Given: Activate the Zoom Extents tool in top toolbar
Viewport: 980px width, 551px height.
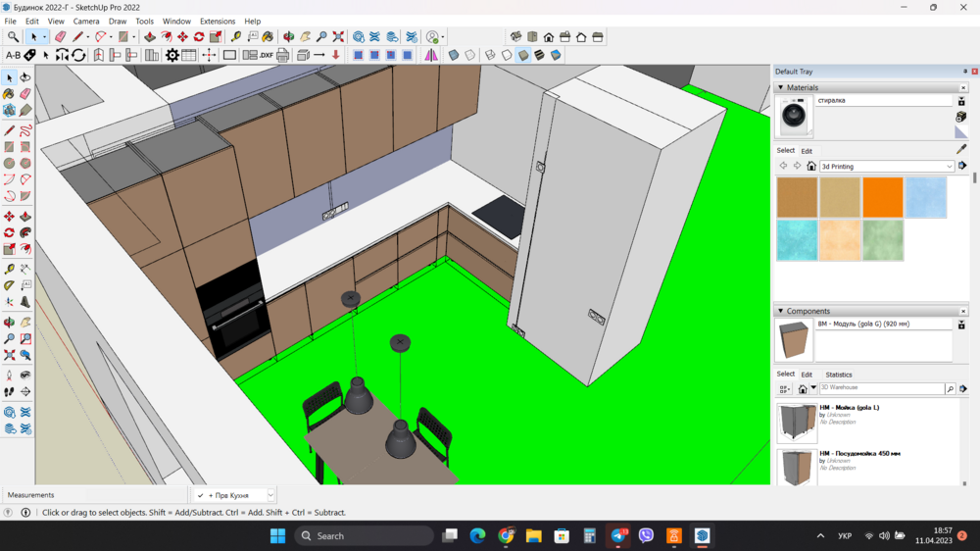Looking at the screenshot, I should (x=338, y=37).
